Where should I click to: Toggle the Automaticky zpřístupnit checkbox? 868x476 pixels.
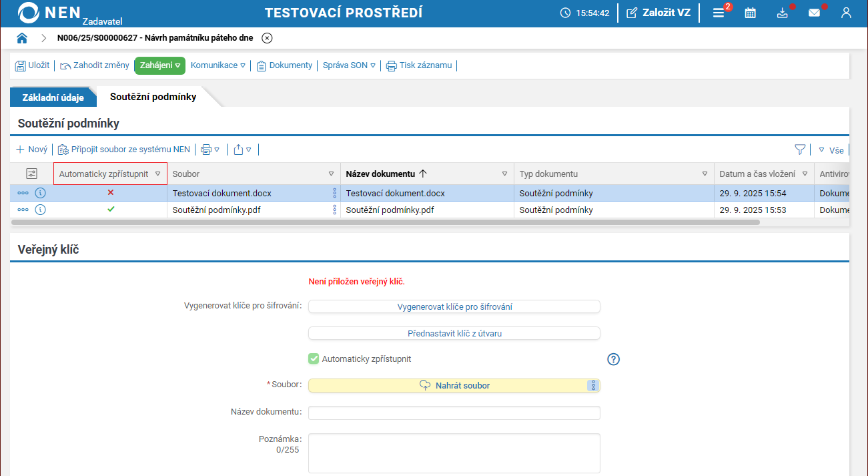pyautogui.click(x=314, y=359)
